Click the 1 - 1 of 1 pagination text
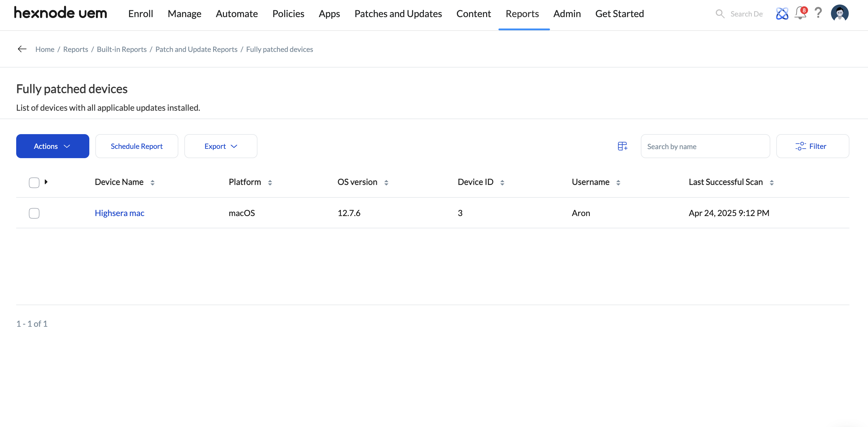The height and width of the screenshot is (427, 868). click(32, 324)
